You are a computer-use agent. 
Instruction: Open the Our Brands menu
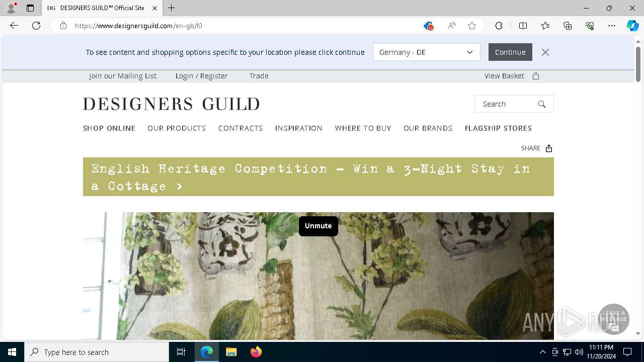pyautogui.click(x=428, y=128)
